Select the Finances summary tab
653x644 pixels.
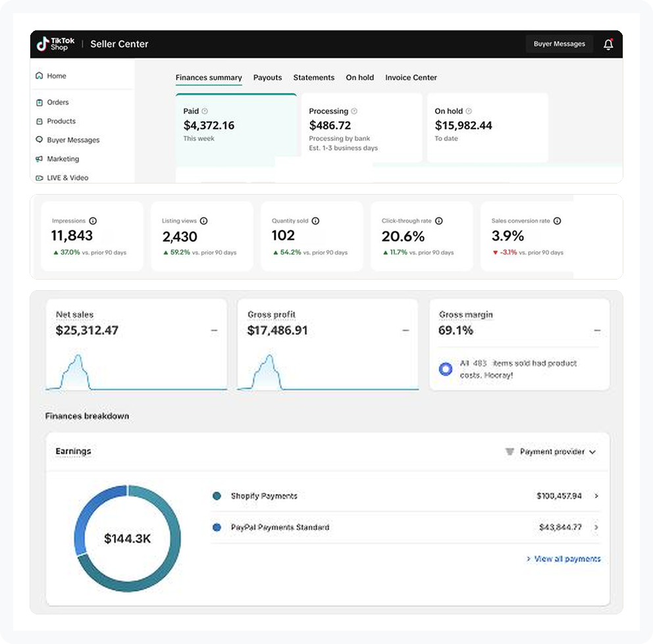[209, 78]
